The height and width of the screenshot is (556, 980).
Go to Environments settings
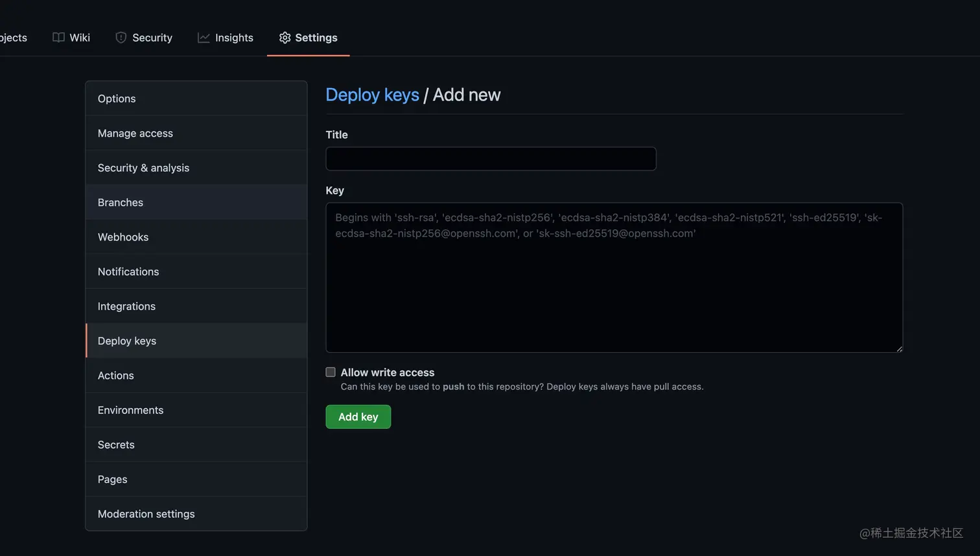(x=196, y=410)
